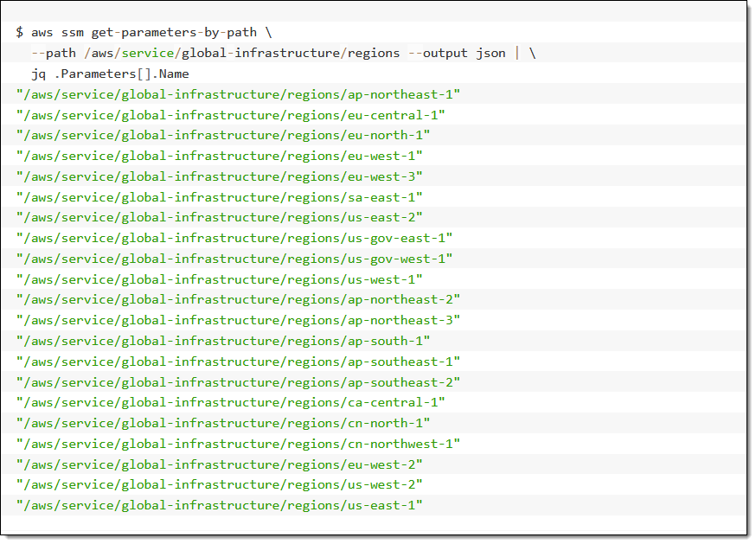Click the 'jq .Parameters[].Name' line

click(x=110, y=74)
